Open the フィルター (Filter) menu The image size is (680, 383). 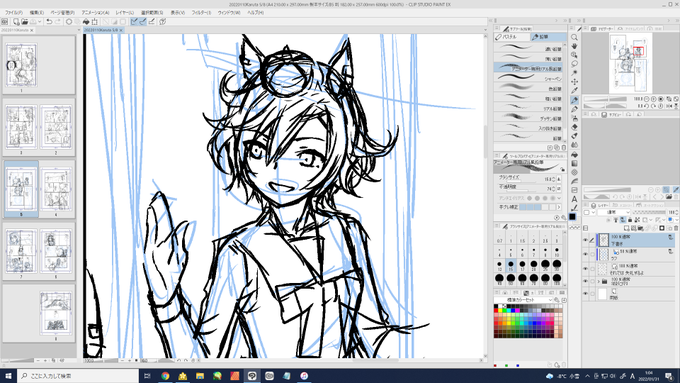201,13
